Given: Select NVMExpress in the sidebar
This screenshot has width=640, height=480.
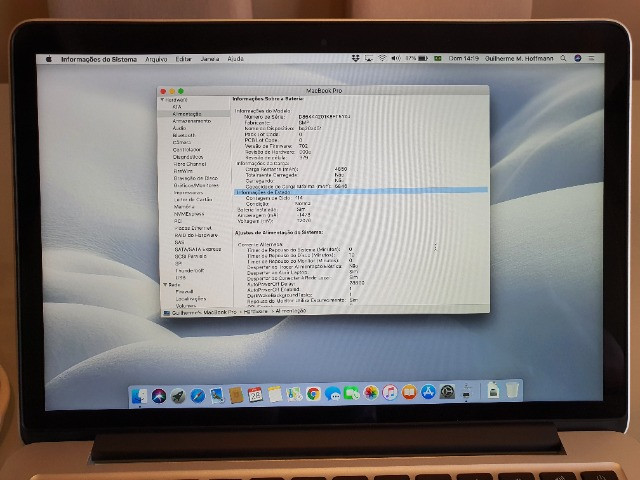Looking at the screenshot, I should point(189,213).
